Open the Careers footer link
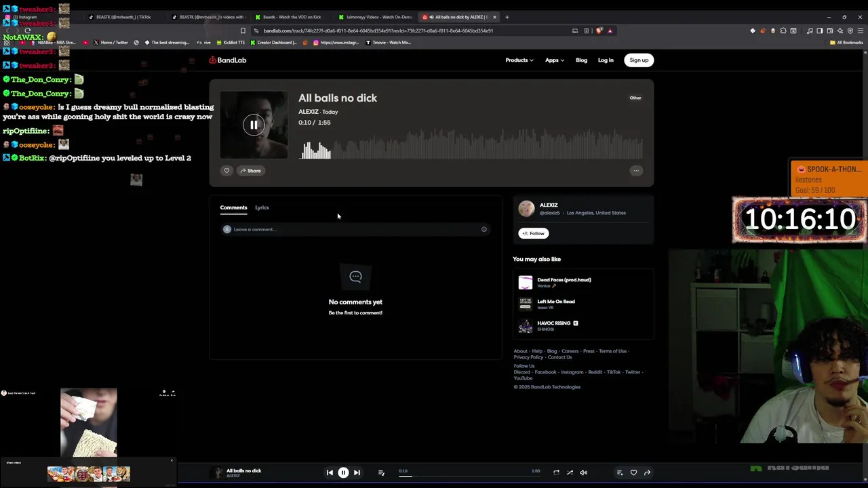The width and height of the screenshot is (868, 488). click(570, 351)
